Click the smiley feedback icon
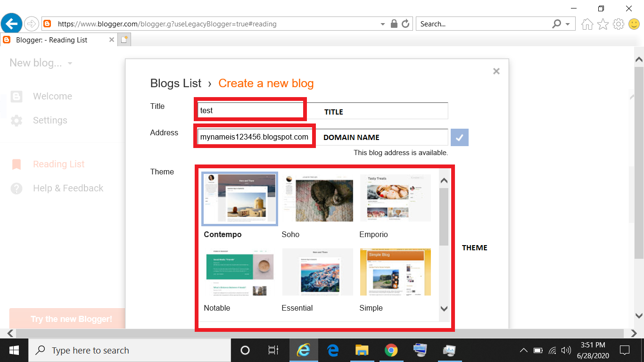 (x=634, y=24)
